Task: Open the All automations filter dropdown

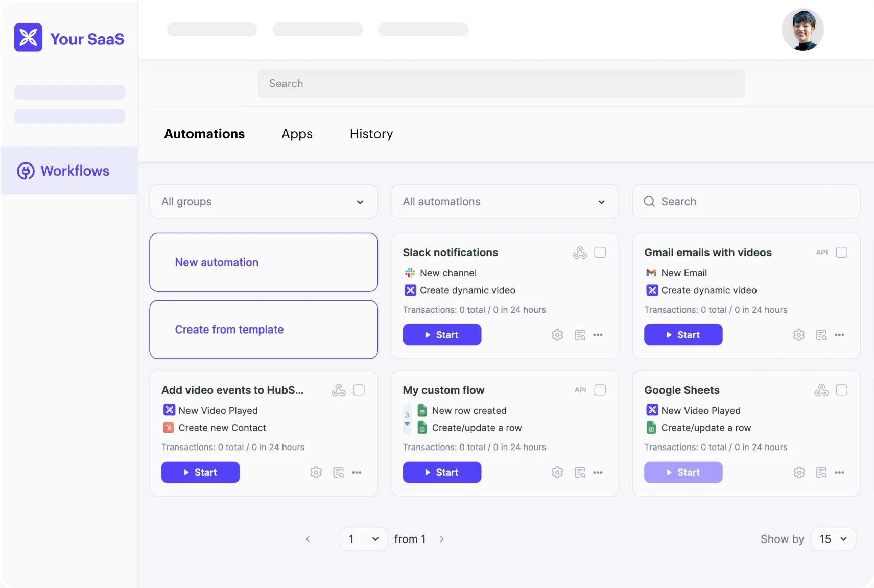Action: [x=505, y=202]
